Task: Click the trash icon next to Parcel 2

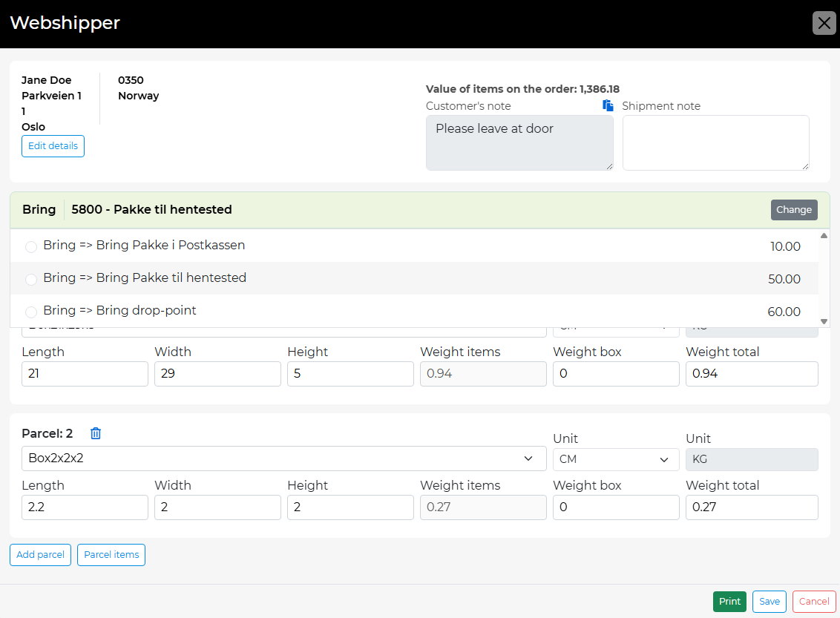Action: point(95,434)
